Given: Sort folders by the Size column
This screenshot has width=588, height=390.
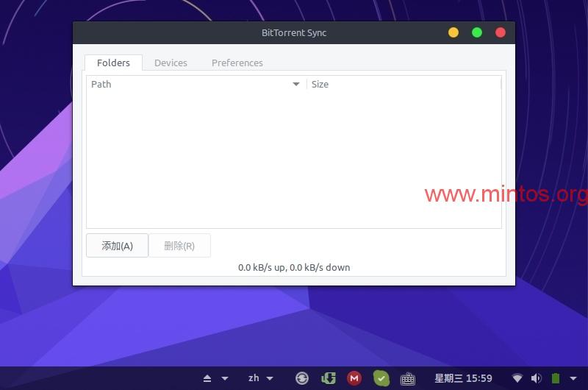Looking at the screenshot, I should click(404, 84).
